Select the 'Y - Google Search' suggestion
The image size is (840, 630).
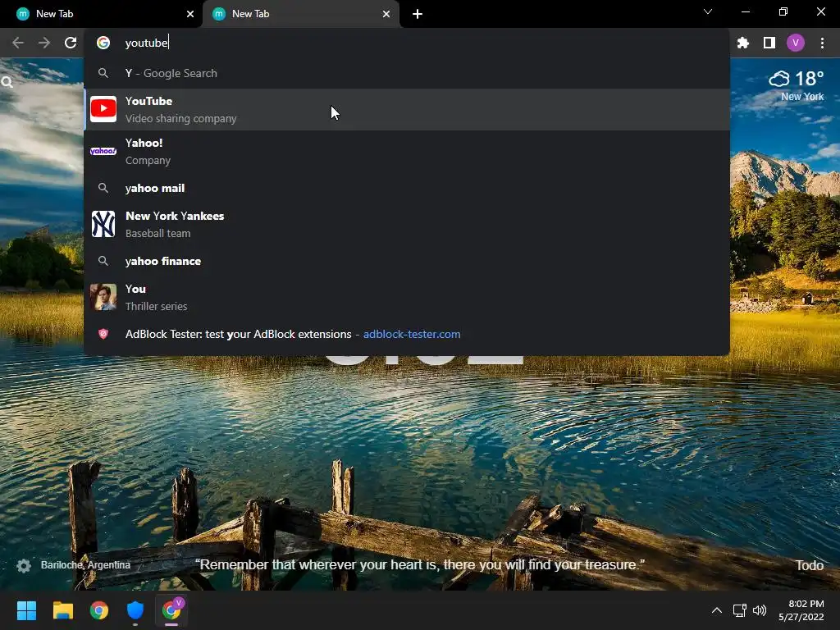coord(407,73)
